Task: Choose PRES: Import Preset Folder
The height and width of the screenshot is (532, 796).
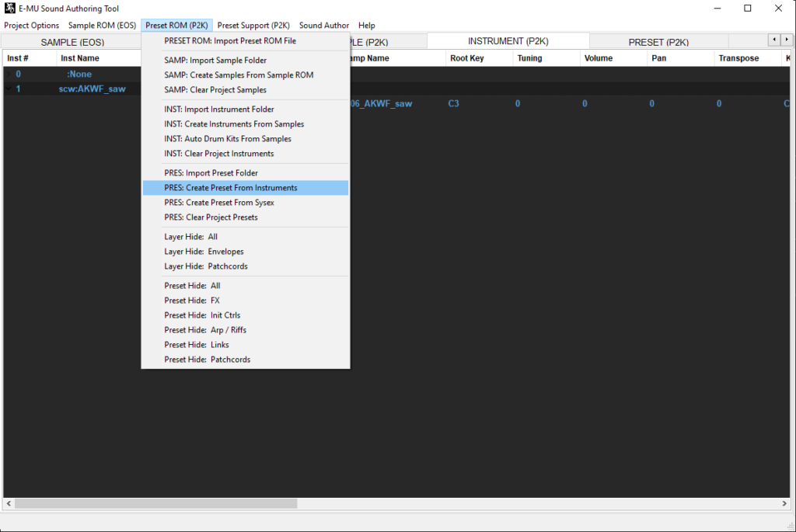Action: tap(246, 173)
